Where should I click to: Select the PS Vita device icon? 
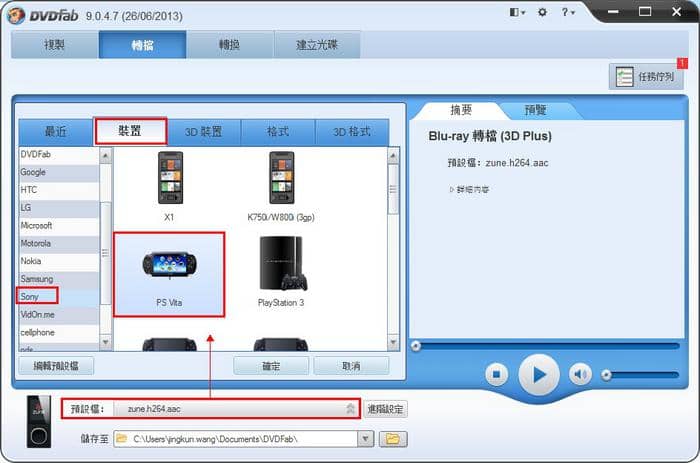(x=169, y=275)
